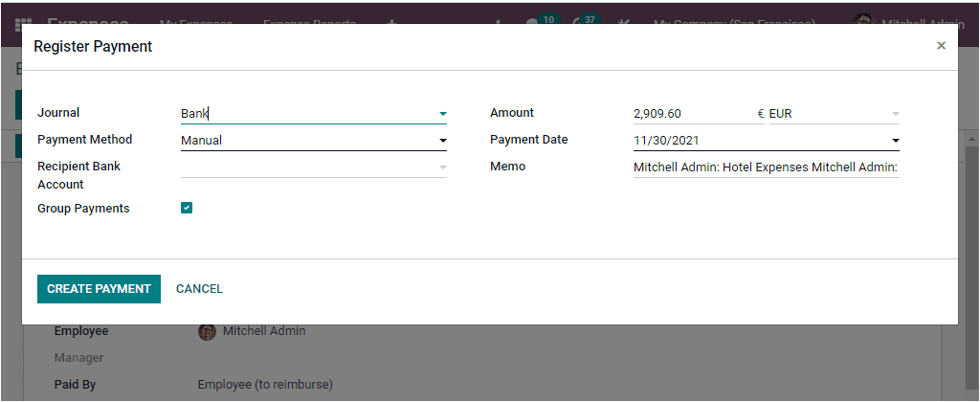Click Mitchell Admin avatar in top bar
The width and height of the screenshot is (980, 402).
863,23
